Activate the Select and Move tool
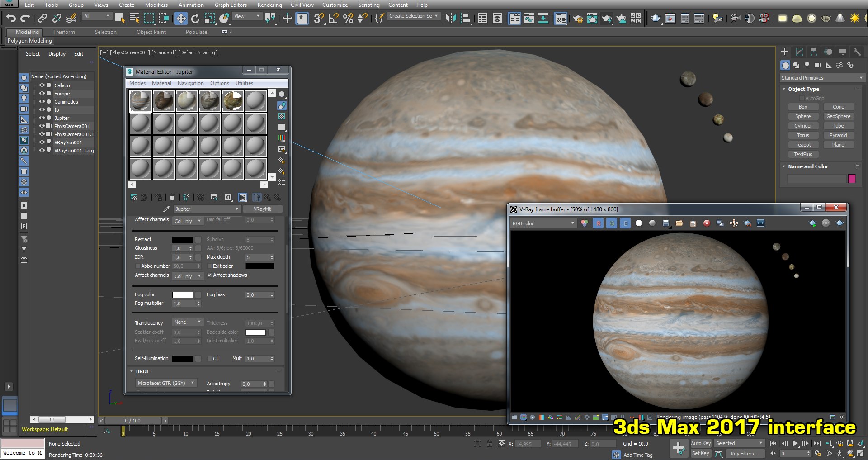The height and width of the screenshot is (460, 868). [x=180, y=18]
